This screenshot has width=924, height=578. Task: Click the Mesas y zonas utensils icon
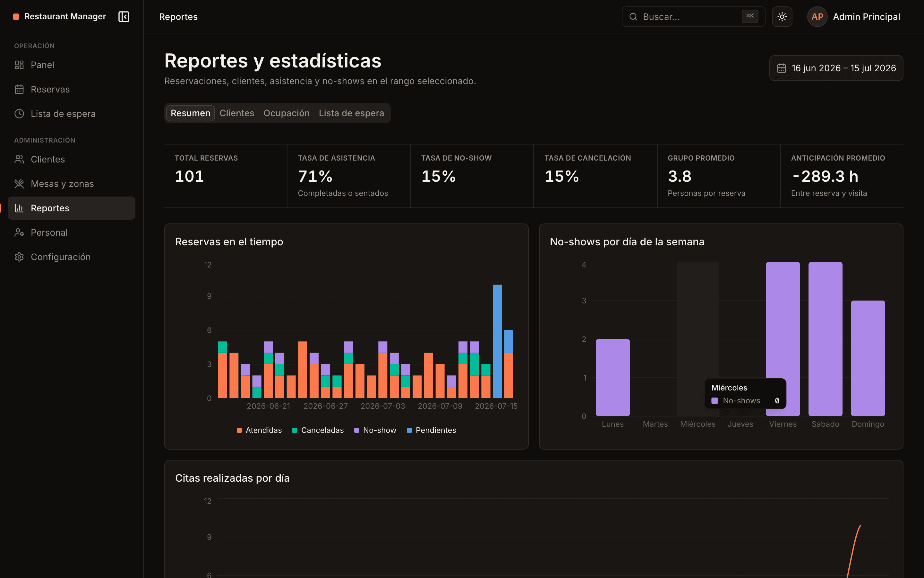click(19, 184)
